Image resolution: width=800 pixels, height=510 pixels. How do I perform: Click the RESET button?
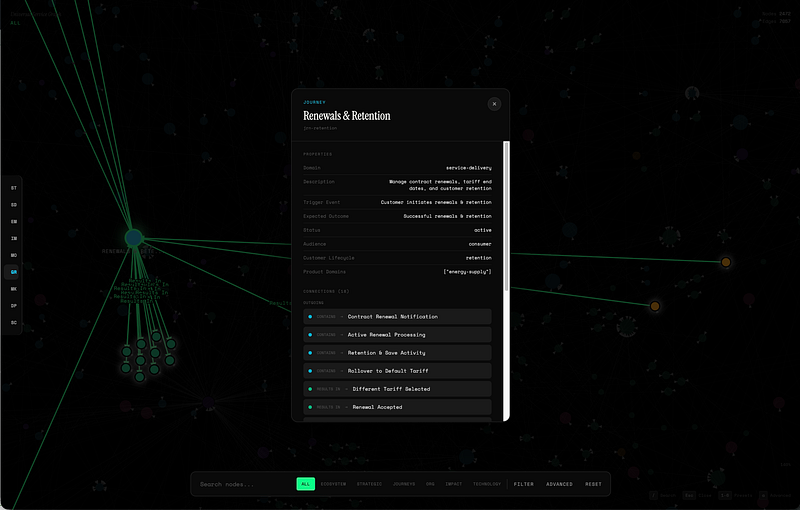point(593,484)
